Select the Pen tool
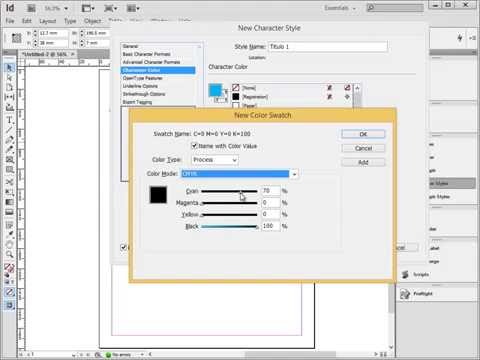The height and width of the screenshot is (360, 480). [x=9, y=139]
